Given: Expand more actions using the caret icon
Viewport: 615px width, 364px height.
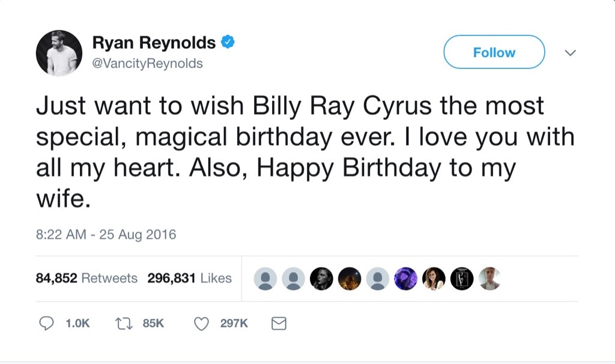Looking at the screenshot, I should [569, 53].
